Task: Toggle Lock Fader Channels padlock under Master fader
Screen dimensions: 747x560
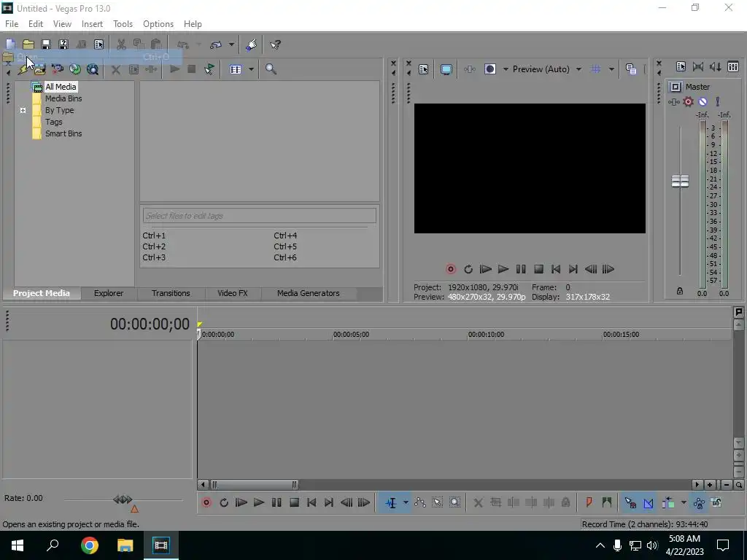Action: point(680,291)
